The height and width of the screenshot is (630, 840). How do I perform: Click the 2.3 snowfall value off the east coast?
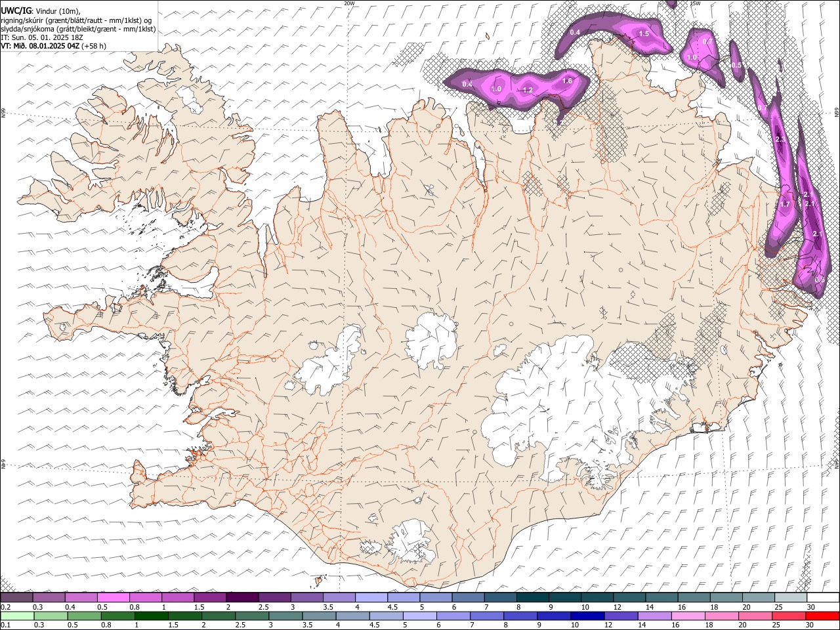pyautogui.click(x=780, y=140)
